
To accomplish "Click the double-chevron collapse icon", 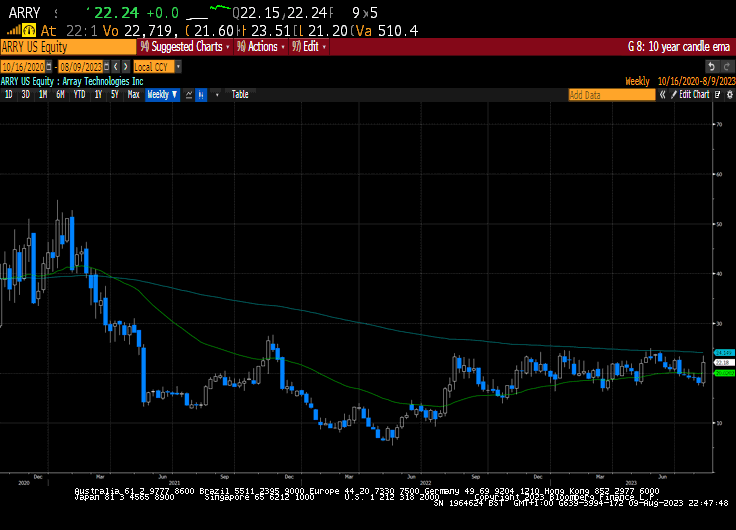I will tap(662, 95).
